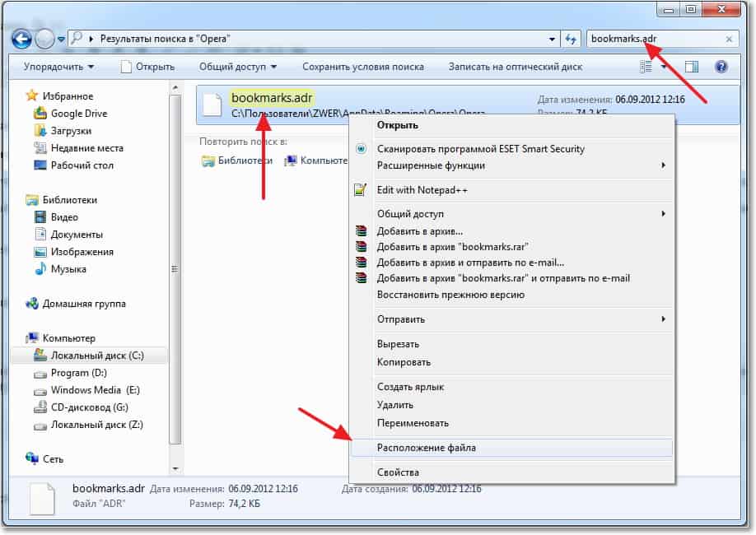Clear search field with X button
The image size is (756, 535).
click(729, 39)
